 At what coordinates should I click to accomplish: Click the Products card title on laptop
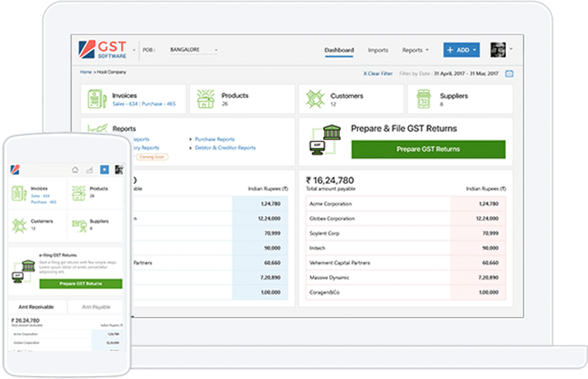[235, 96]
